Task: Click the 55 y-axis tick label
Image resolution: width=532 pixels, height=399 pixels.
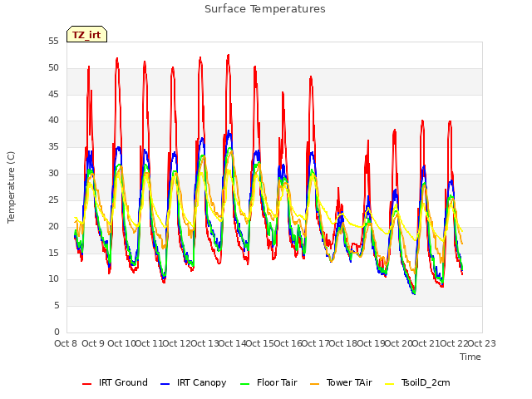Action: pos(53,42)
